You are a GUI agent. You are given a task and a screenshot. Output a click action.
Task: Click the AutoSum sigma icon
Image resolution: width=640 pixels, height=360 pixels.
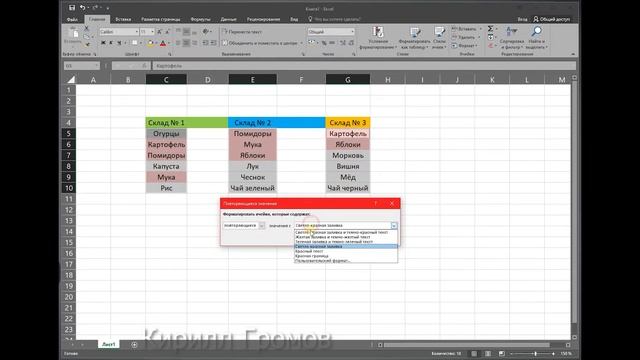[x=491, y=29]
